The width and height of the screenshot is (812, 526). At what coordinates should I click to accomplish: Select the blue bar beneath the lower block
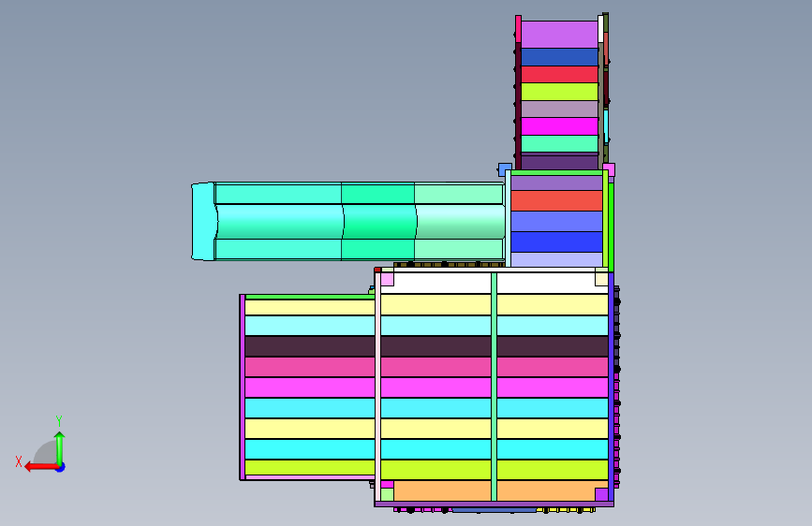[x=494, y=510]
